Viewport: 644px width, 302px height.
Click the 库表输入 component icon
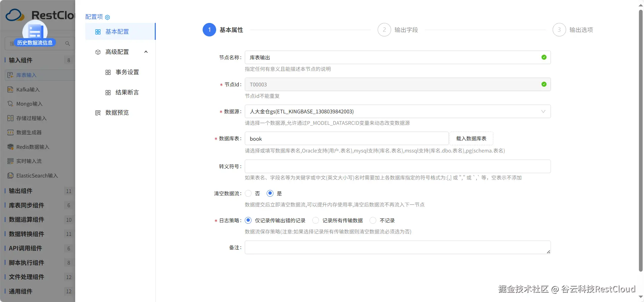click(x=10, y=75)
